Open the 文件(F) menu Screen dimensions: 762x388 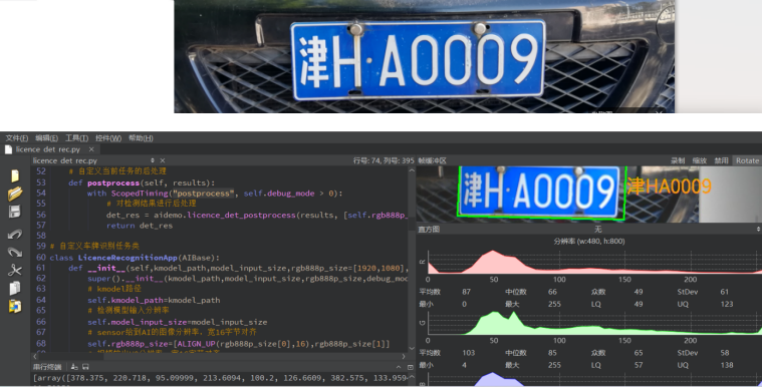pos(17,138)
